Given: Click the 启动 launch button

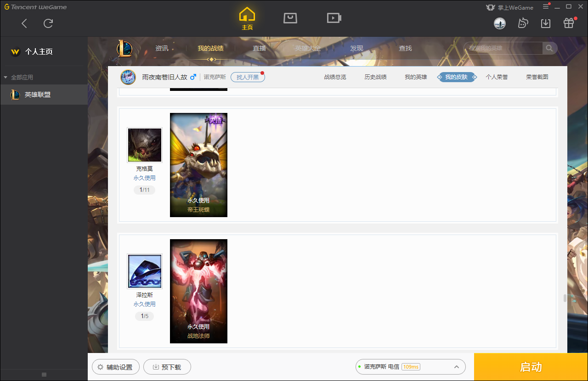Looking at the screenshot, I should (531, 367).
